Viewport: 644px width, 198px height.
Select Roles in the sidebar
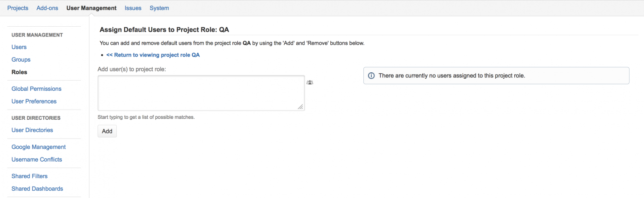coord(19,72)
